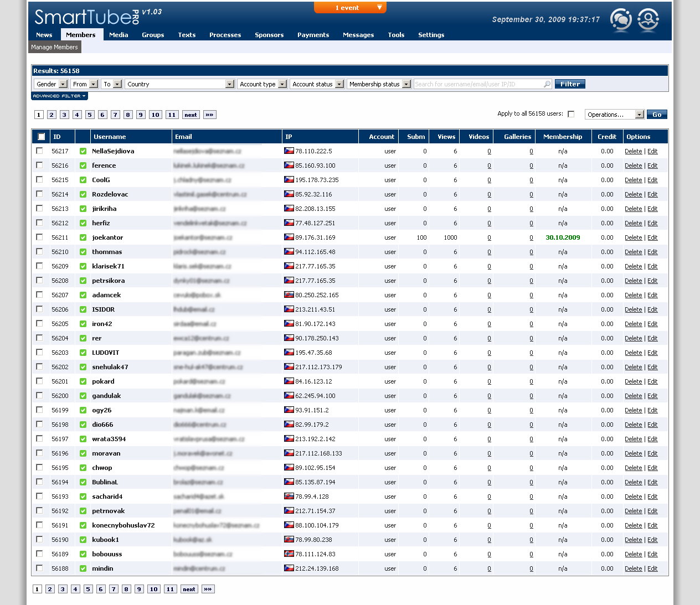Select Manage Members submenu item
The height and width of the screenshot is (605, 700).
tap(54, 47)
